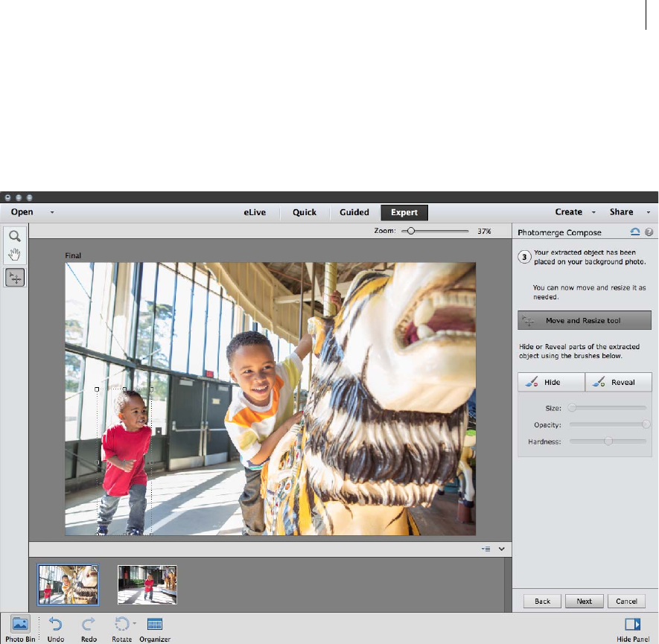Screen dimensions: 659x644
Task: Click the Hide Panel icon
Action: pyautogui.click(x=632, y=624)
